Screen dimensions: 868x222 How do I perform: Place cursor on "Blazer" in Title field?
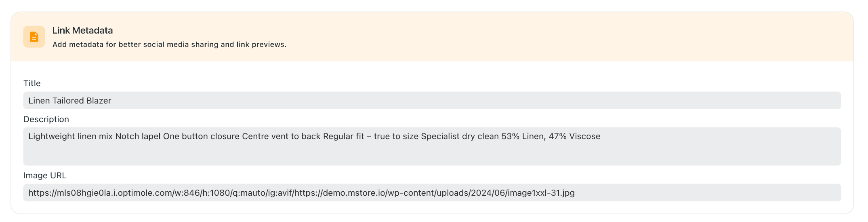[99, 101]
